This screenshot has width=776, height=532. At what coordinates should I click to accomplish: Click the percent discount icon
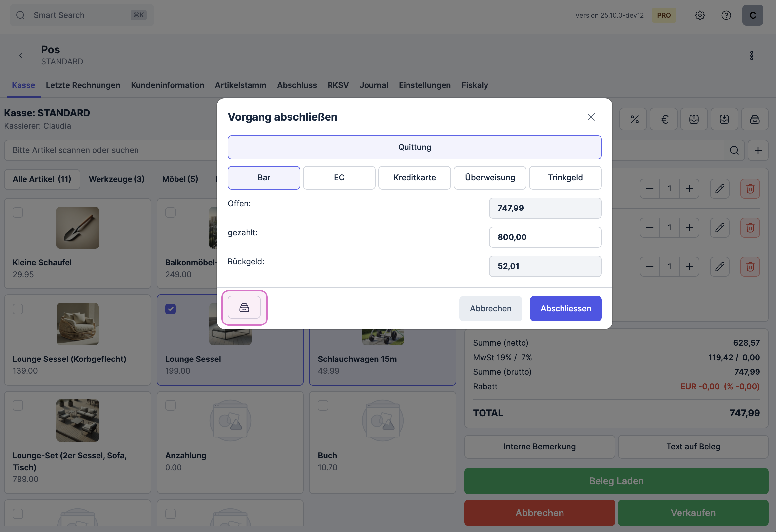pos(634,119)
